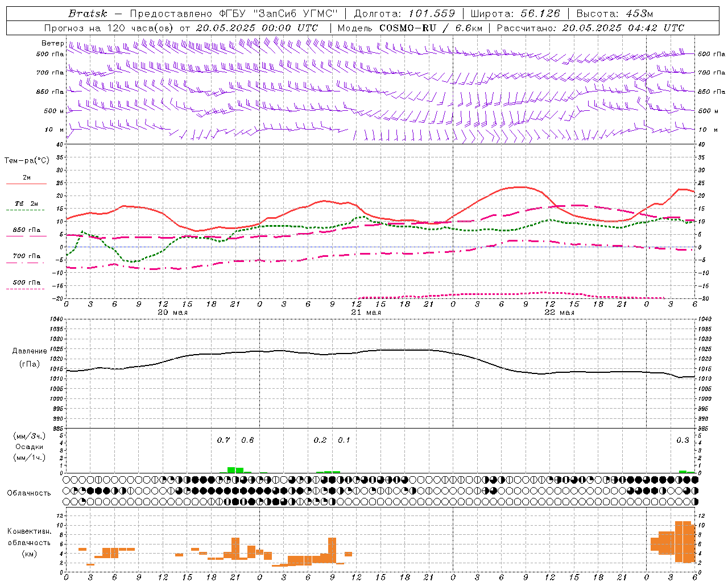728x582 pixels.
Task: Select the (мм/1ч.) units label
Action: 30,458
